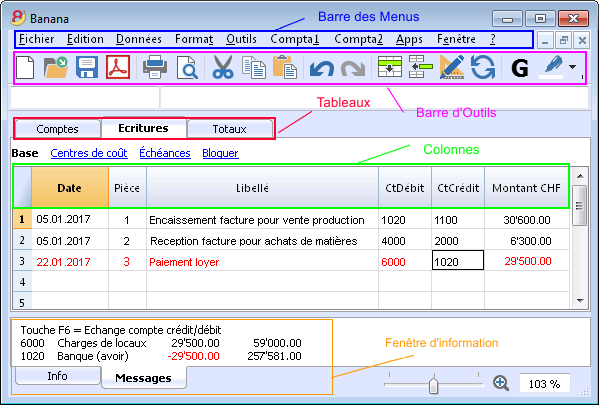Screen dimensions: 599x405
Task: Create PDF with the red PDF icon
Action: point(118,67)
